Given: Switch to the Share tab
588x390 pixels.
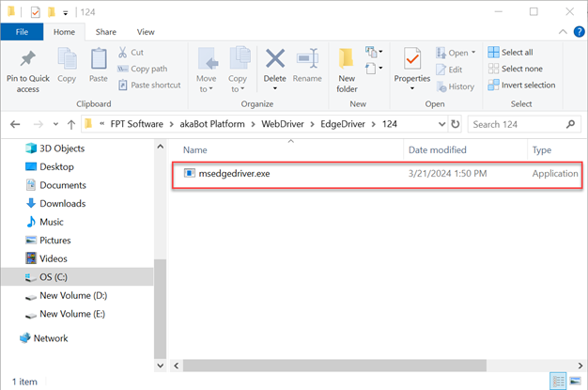Looking at the screenshot, I should coord(106,32).
